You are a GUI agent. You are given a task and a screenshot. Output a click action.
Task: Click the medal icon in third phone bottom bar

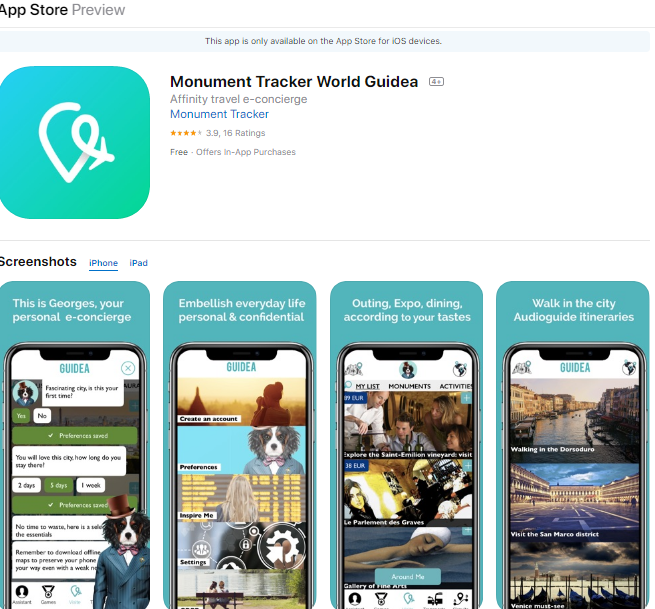(x=381, y=599)
